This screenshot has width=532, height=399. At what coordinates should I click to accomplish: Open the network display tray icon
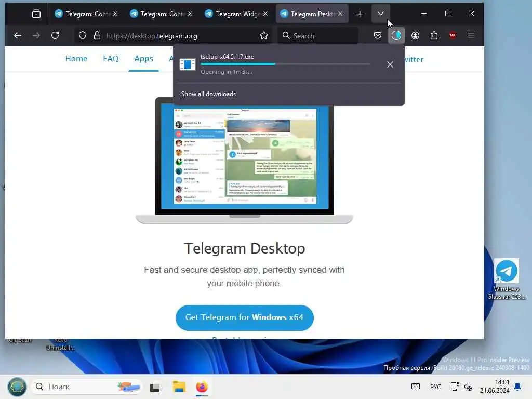coord(455,387)
